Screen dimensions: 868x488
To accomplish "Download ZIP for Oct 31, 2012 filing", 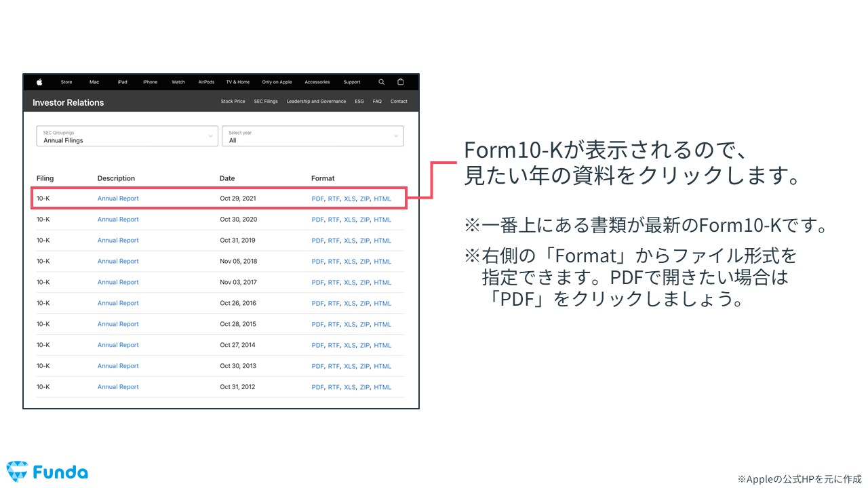I will (365, 387).
